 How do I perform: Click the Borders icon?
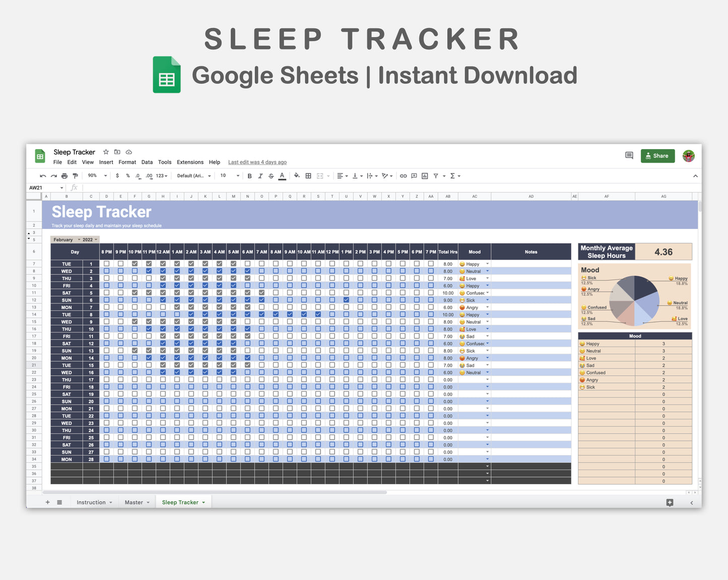click(308, 176)
